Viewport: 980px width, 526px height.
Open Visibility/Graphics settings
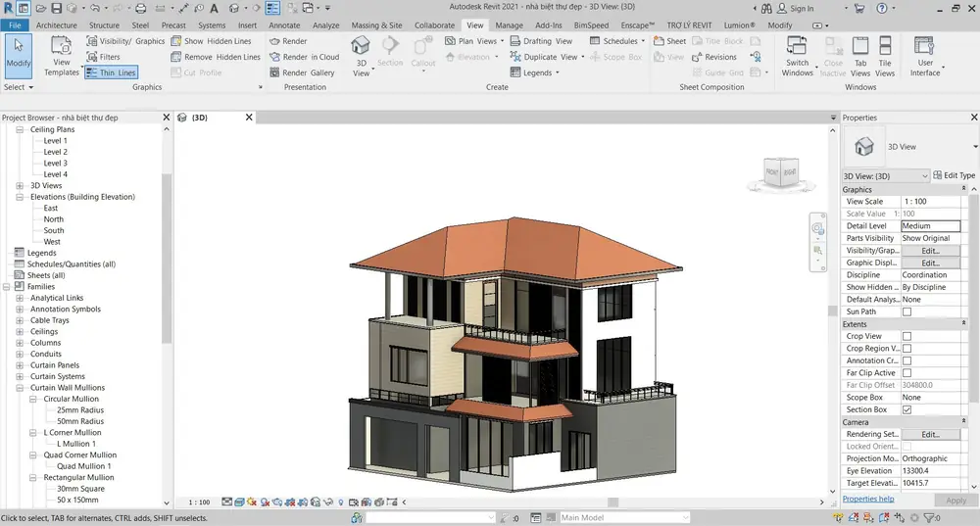coord(125,41)
